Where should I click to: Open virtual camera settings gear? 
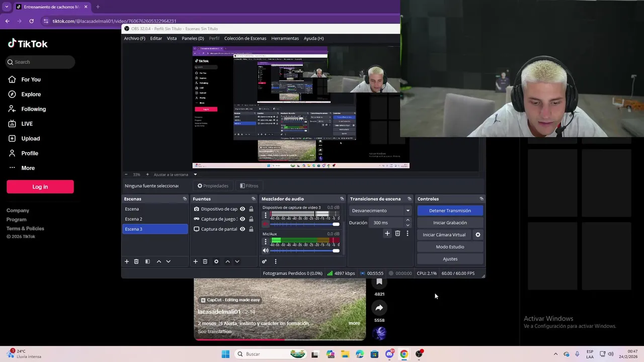(478, 235)
